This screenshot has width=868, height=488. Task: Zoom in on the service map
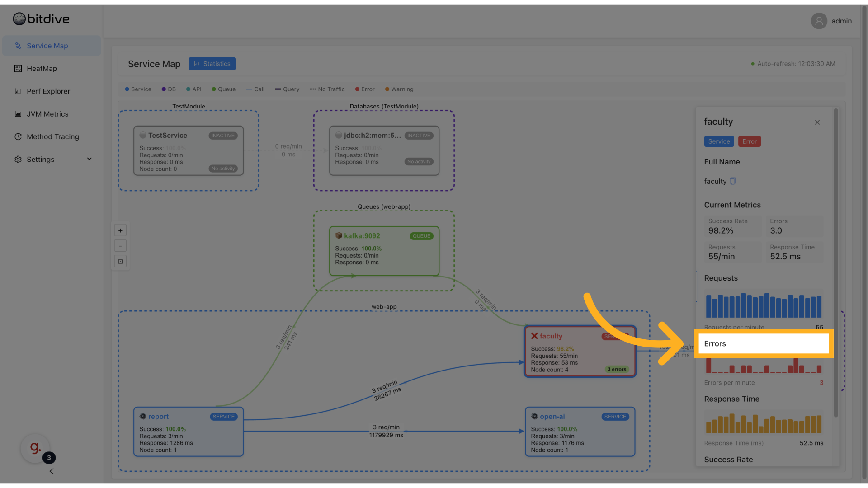[120, 230]
